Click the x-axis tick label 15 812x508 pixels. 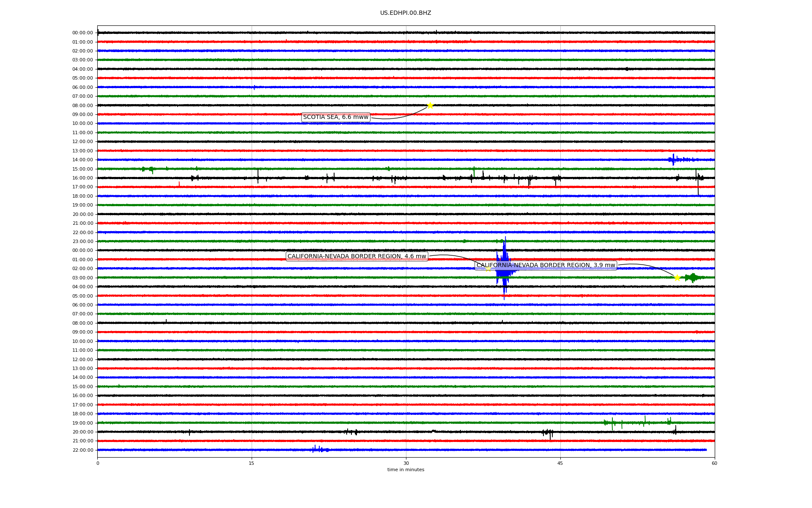point(252,463)
